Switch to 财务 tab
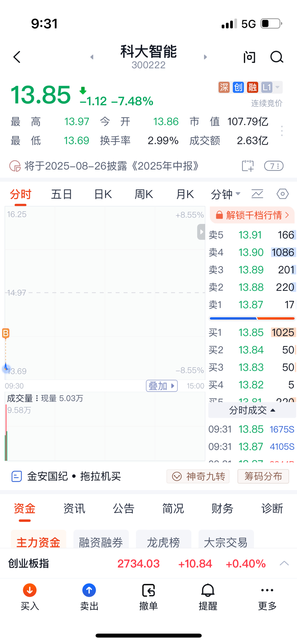297x644 pixels. (x=222, y=508)
